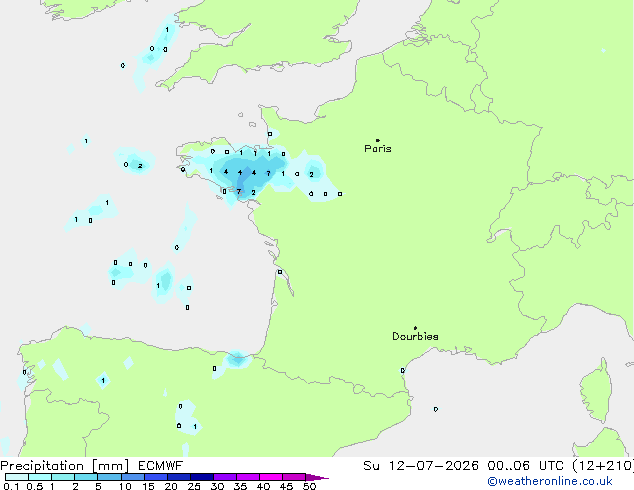Select the 10–15 mm legend swatch
Screen dimensions: 634x490
(132, 477)
